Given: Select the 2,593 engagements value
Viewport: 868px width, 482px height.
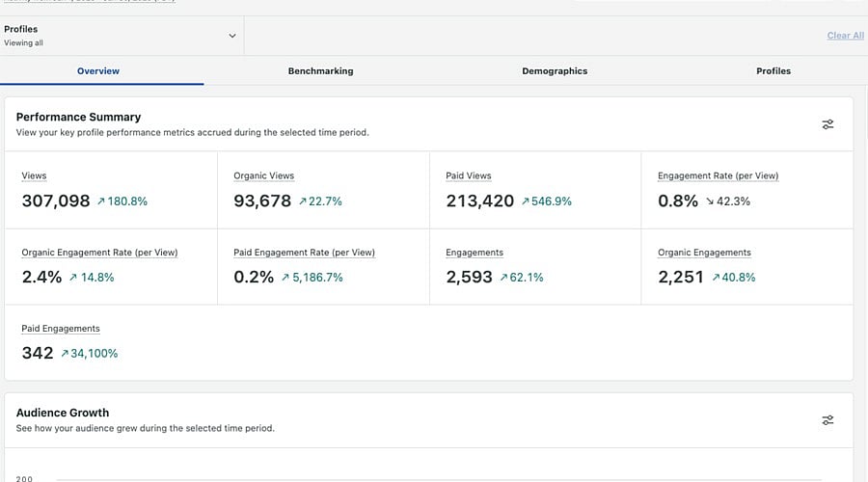Looking at the screenshot, I should (469, 277).
